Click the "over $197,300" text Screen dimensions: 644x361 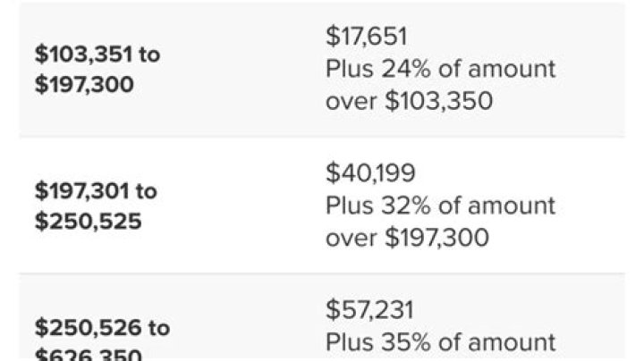tap(407, 238)
